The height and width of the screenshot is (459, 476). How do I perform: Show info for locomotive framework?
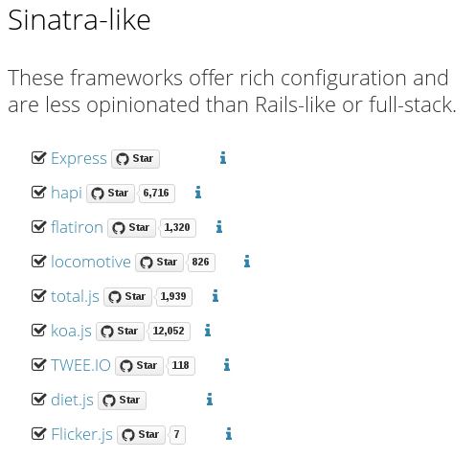point(247,262)
